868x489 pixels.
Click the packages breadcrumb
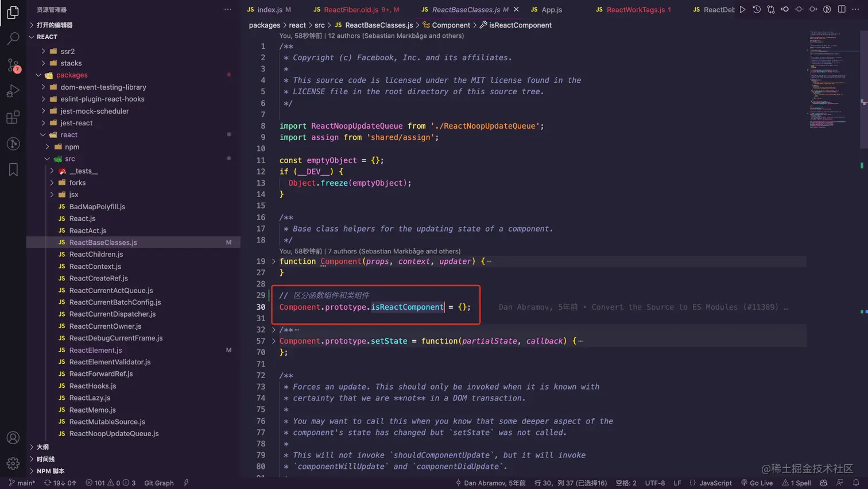[265, 25]
